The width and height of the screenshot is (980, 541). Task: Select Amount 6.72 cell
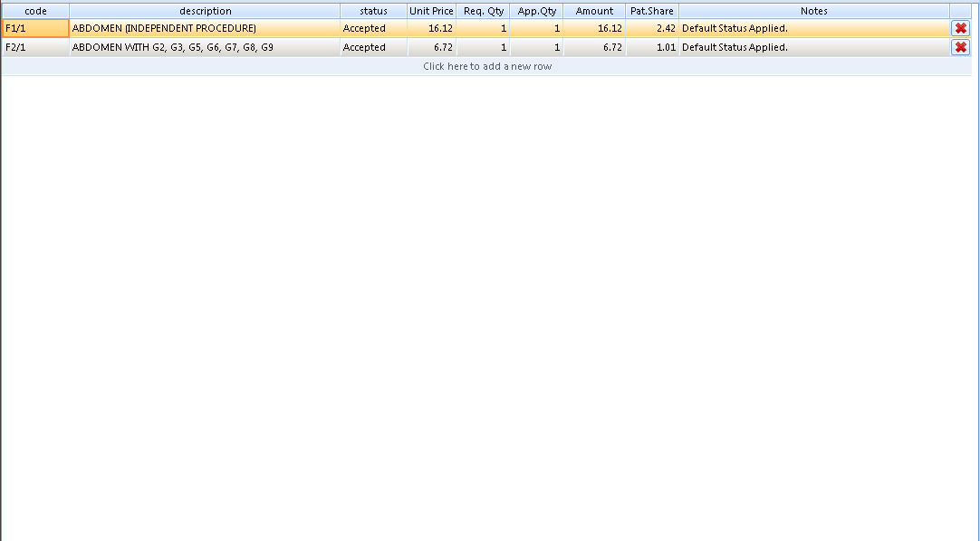594,47
